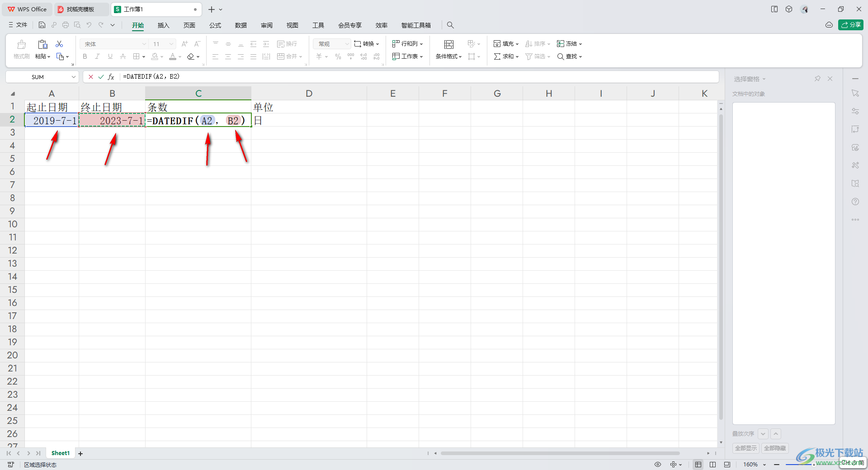Click the green 分享 share button
Viewport: 868px width, 470px height.
851,25
